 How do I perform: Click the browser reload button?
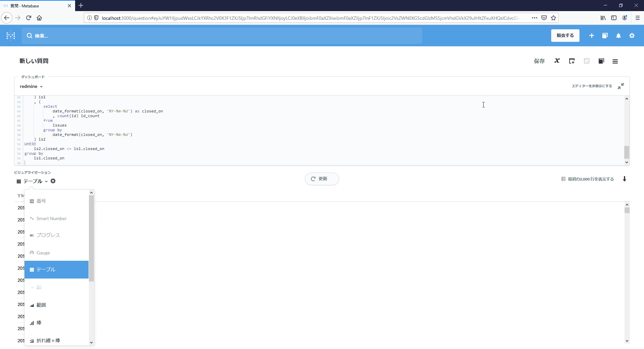pos(29,18)
